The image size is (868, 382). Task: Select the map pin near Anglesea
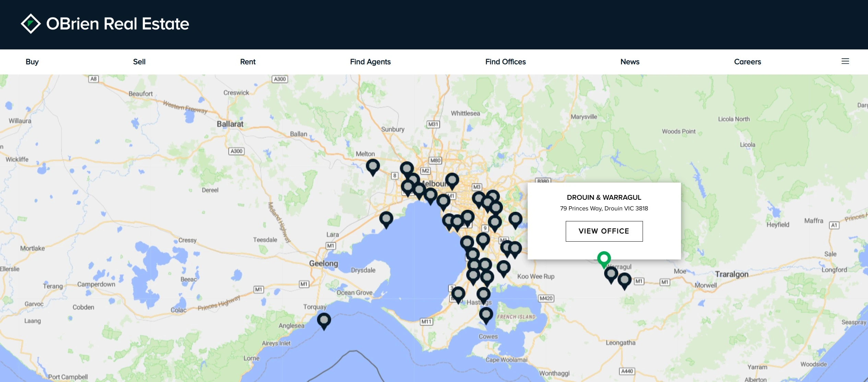click(324, 320)
